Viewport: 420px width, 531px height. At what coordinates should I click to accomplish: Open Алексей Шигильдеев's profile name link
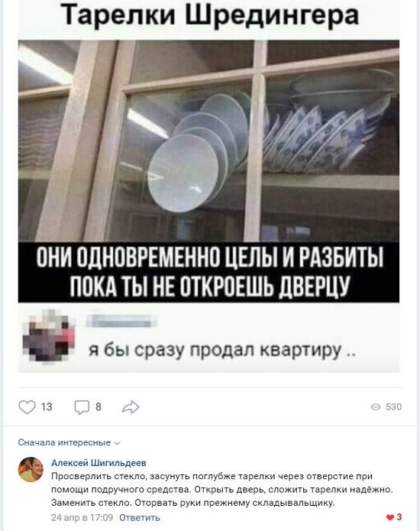click(99, 462)
